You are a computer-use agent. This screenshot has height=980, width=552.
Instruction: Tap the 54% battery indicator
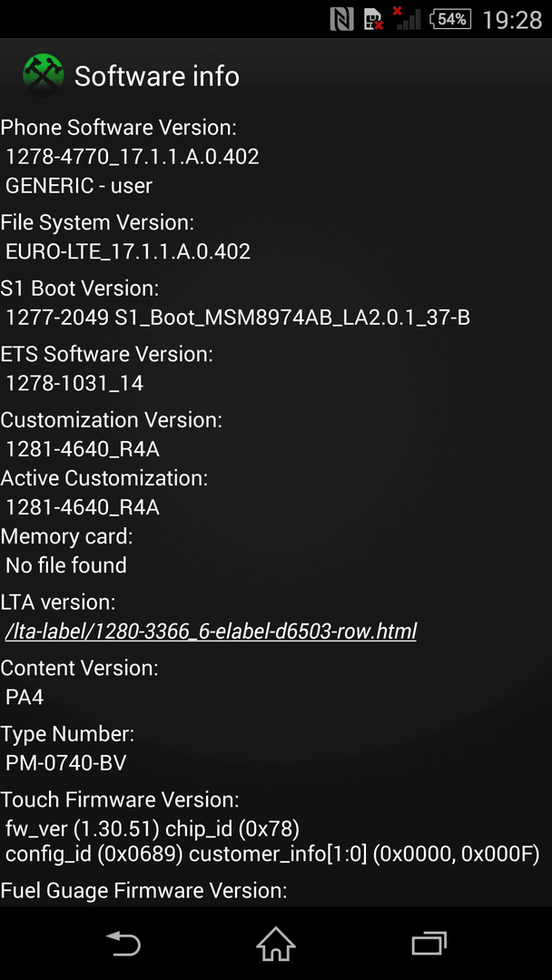pos(450,19)
